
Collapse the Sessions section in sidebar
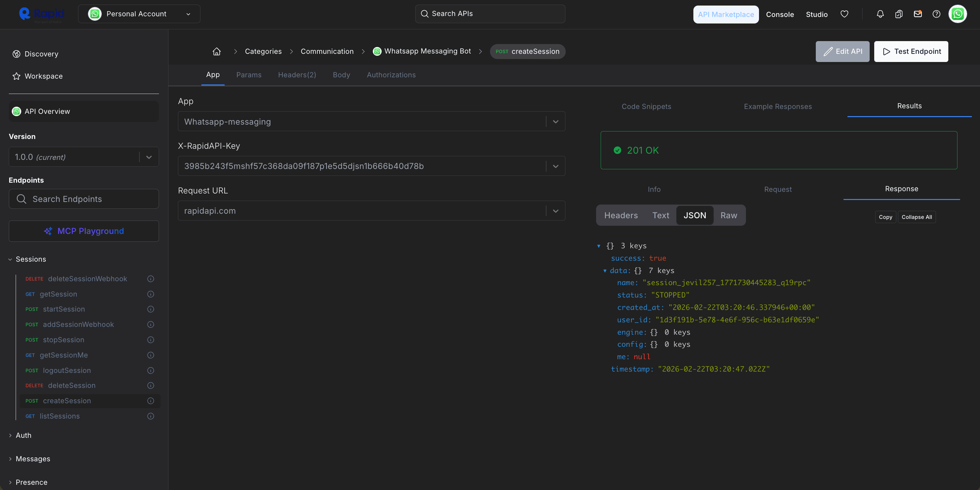[9, 259]
